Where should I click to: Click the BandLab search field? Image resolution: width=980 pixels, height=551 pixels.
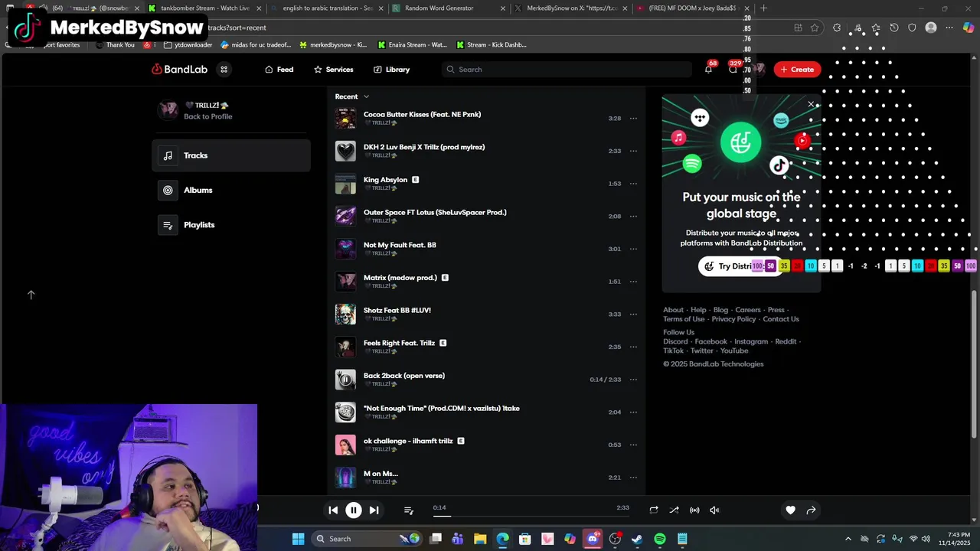click(x=567, y=70)
